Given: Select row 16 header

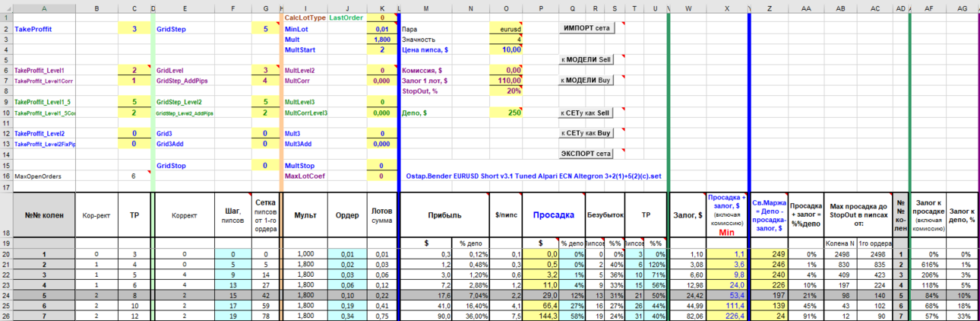Looking at the screenshot, I should [x=6, y=176].
